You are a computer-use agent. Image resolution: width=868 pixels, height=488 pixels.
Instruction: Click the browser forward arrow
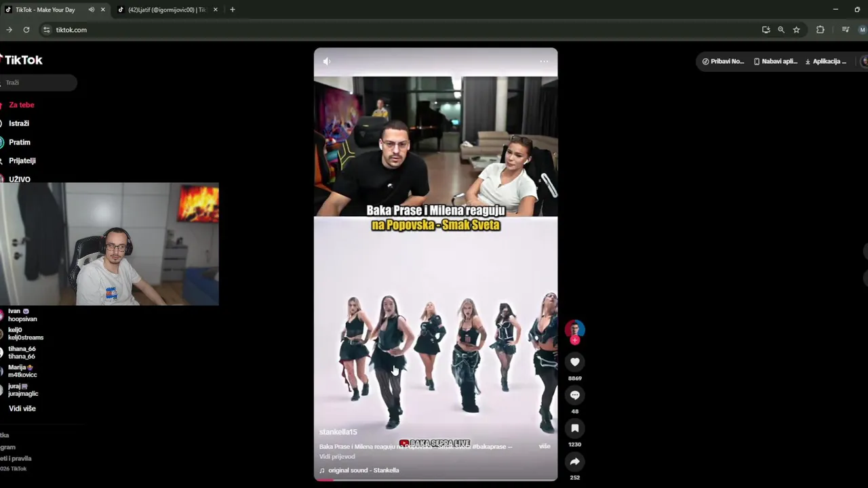pyautogui.click(x=9, y=30)
